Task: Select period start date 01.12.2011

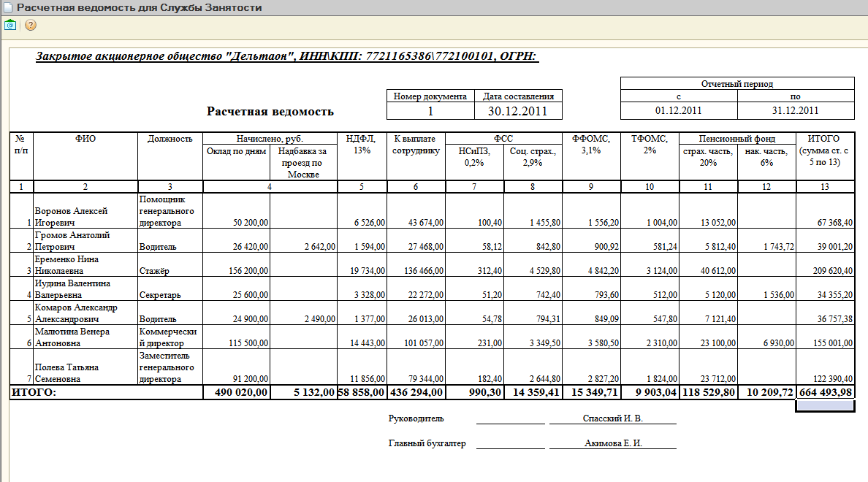Action: point(679,111)
